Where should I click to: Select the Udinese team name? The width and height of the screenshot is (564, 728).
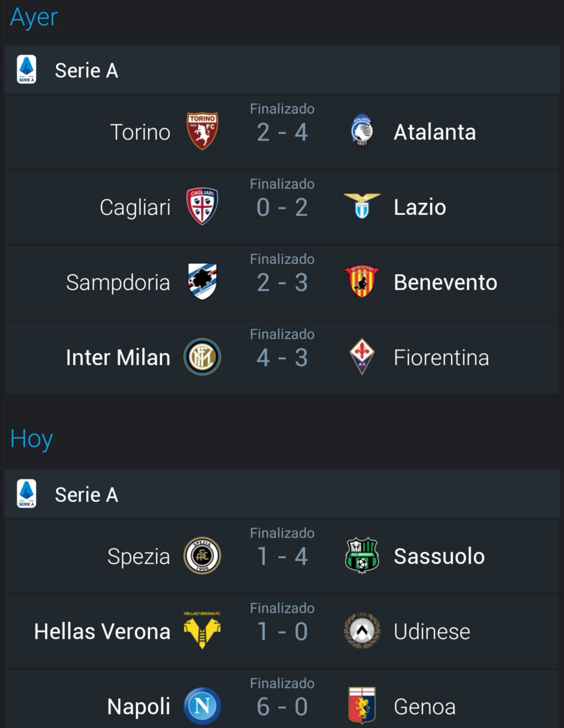coord(432,631)
